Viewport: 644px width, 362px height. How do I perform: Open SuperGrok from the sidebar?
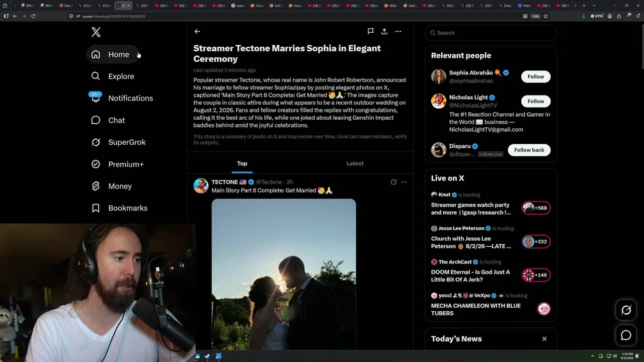click(x=118, y=142)
